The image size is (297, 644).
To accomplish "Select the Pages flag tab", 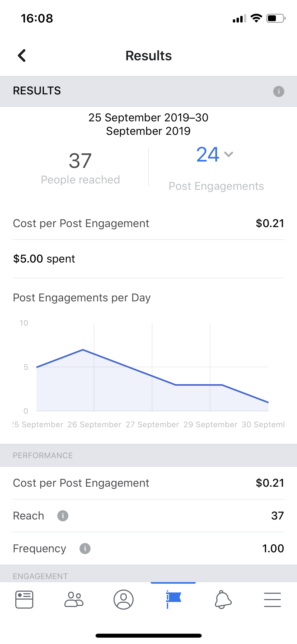I will [173, 599].
